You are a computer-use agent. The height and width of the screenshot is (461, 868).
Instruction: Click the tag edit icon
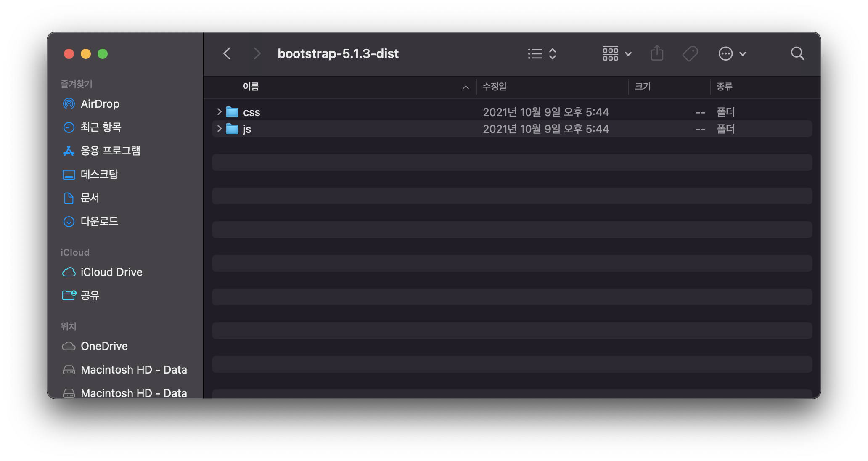pyautogui.click(x=690, y=53)
